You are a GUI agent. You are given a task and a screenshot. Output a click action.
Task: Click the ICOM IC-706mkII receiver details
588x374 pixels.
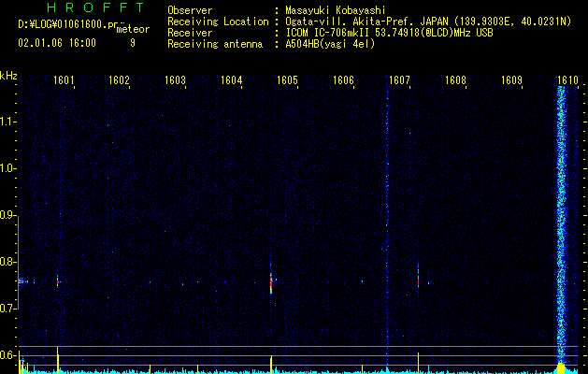[389, 33]
